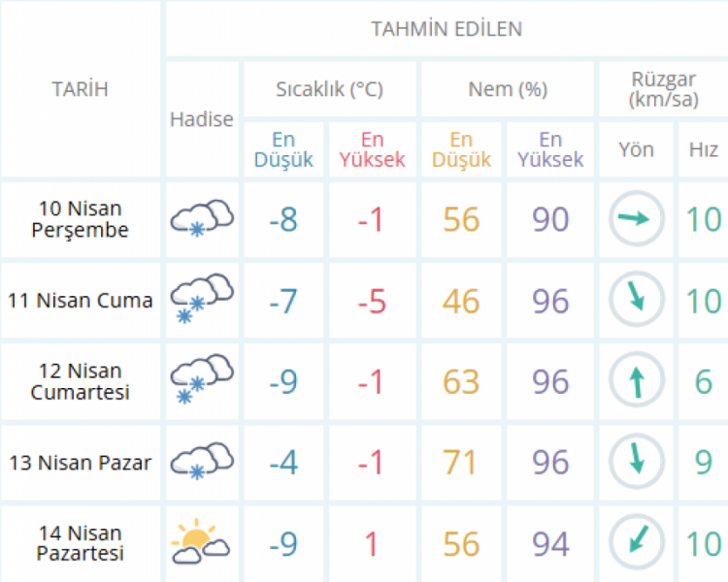This screenshot has height=582, width=728.
Task: Click the snow icon for 11 Nisan Cuma
Action: pos(202,300)
